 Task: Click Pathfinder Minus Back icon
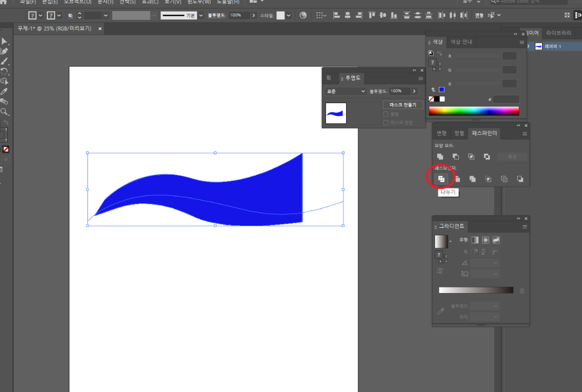pyautogui.click(x=520, y=179)
